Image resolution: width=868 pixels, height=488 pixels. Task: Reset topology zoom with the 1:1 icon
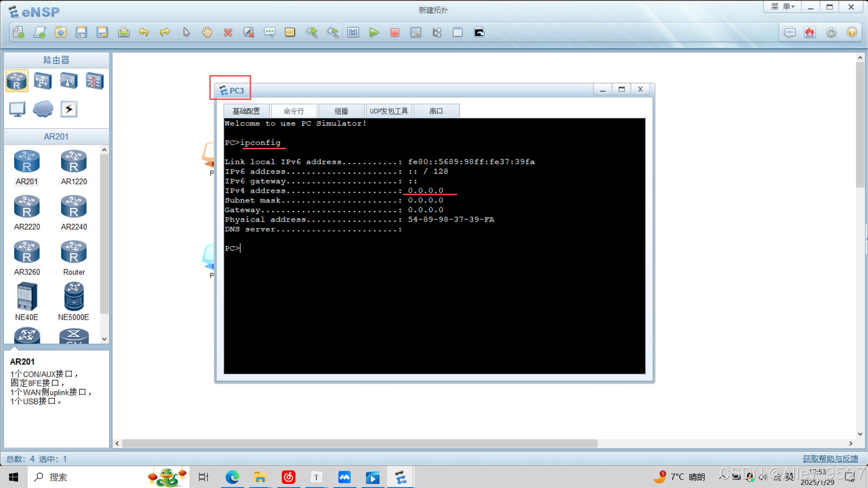pos(353,32)
